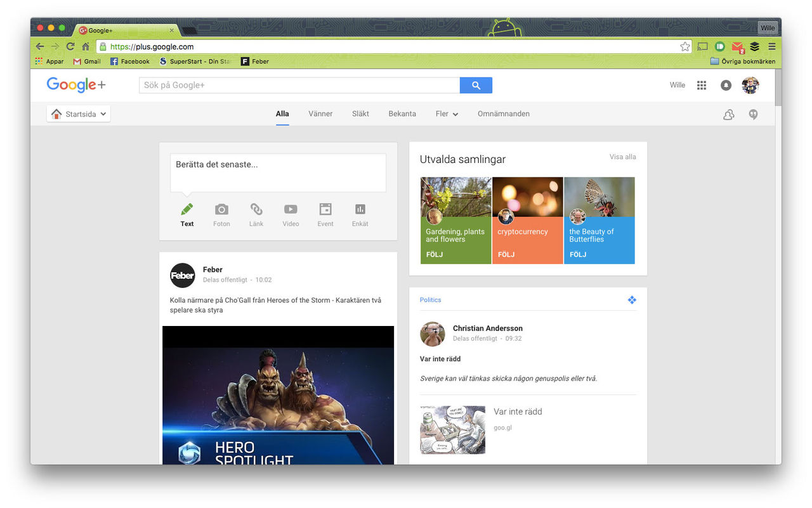Click the Berätta det senaste post box

pyautogui.click(x=278, y=173)
